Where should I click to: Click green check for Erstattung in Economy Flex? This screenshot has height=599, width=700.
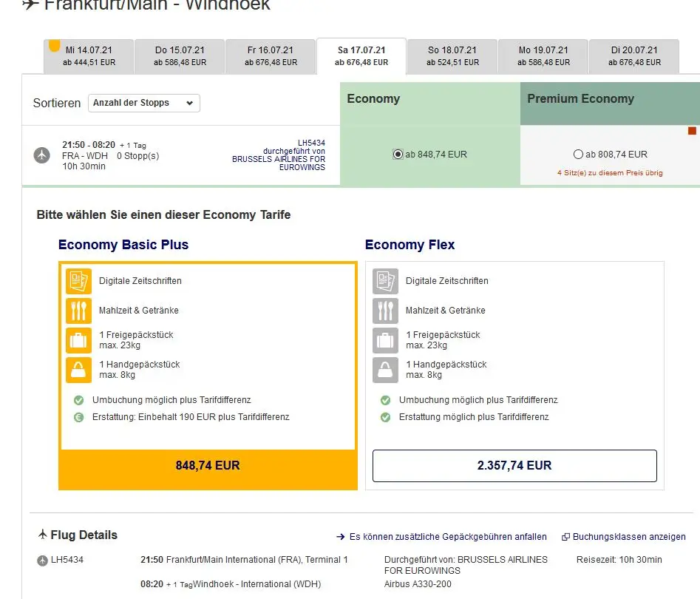click(385, 417)
